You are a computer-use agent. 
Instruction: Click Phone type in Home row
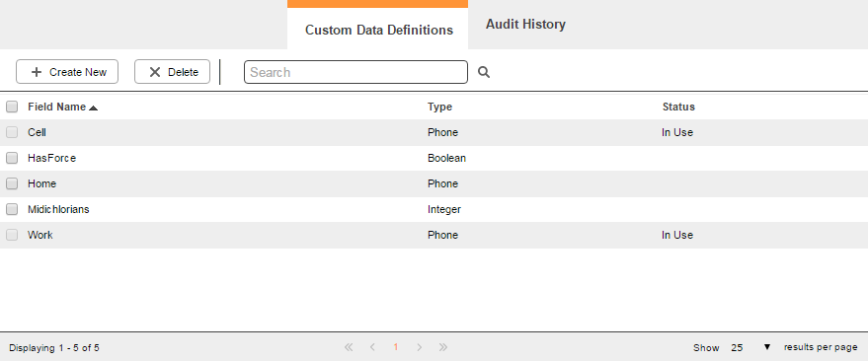442,183
